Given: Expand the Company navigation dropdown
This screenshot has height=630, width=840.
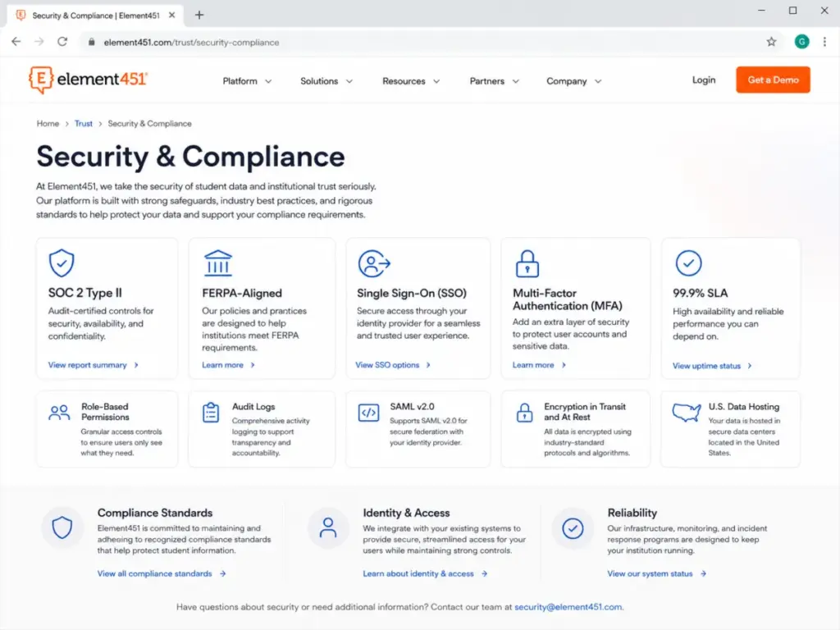Looking at the screenshot, I should pos(573,81).
